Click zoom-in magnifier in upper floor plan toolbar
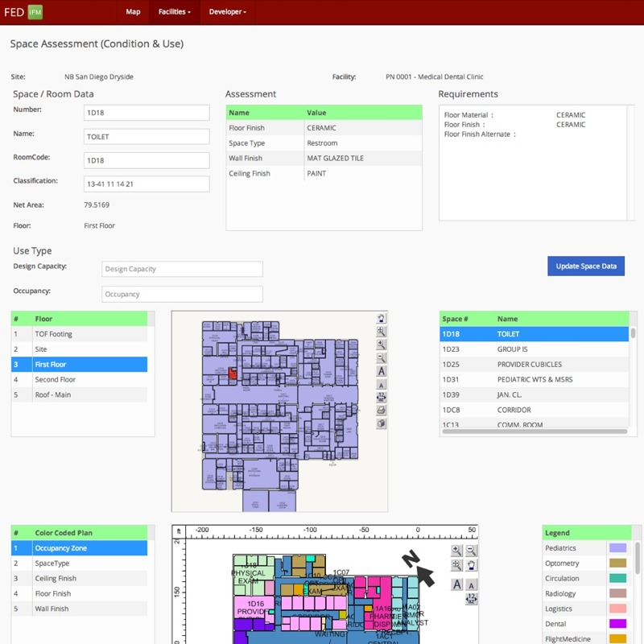Viewport: 644px width, 644px height. [x=381, y=345]
